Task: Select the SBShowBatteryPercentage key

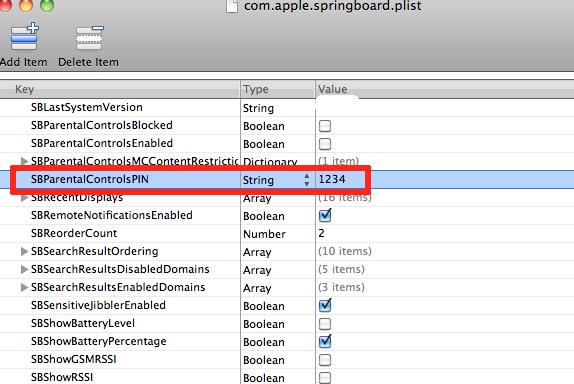Action: click(x=98, y=341)
